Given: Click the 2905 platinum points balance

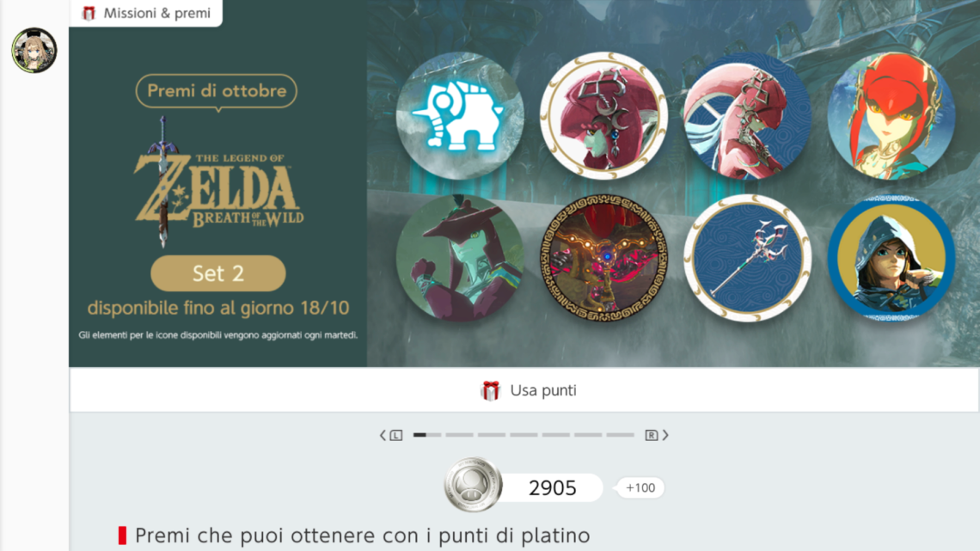Looking at the screenshot, I should click(553, 488).
